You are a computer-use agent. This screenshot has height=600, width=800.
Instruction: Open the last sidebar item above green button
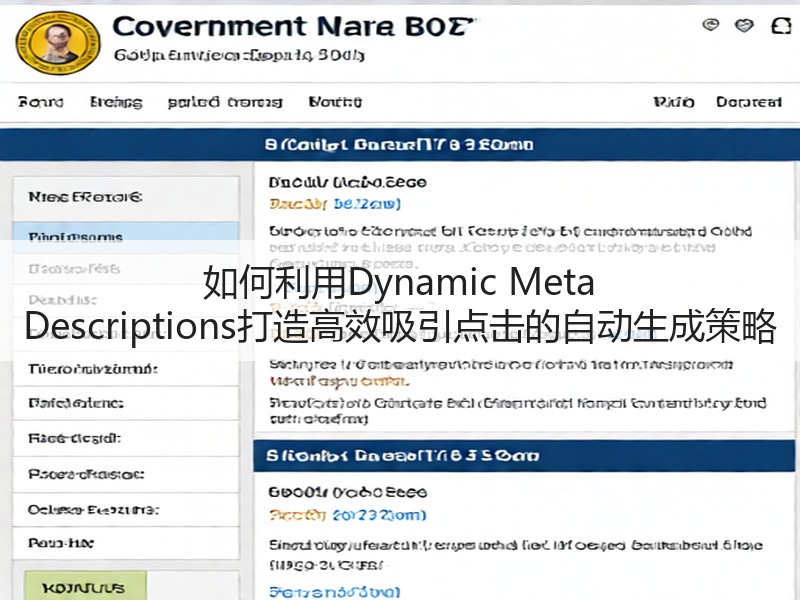pyautogui.click(x=126, y=543)
